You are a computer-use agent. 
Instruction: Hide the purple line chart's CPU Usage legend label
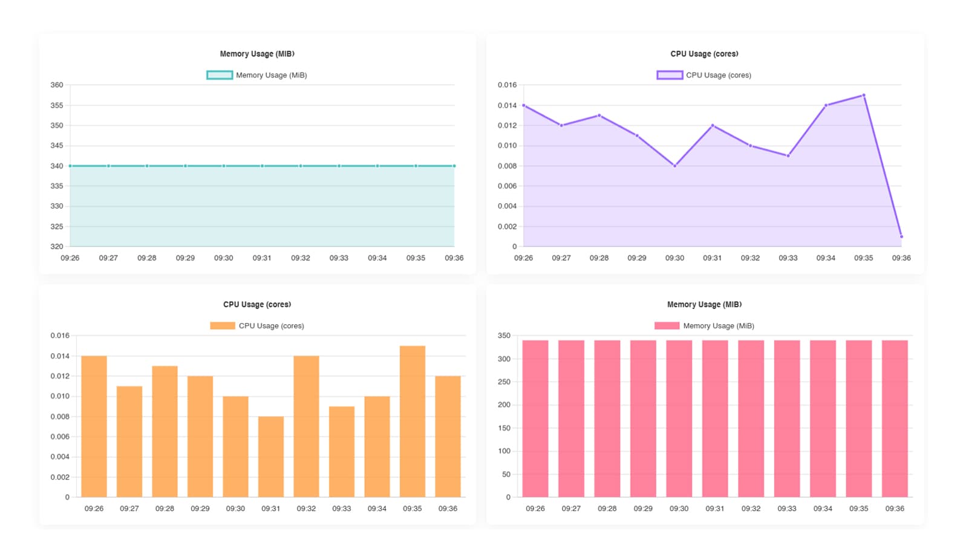pyautogui.click(x=718, y=75)
